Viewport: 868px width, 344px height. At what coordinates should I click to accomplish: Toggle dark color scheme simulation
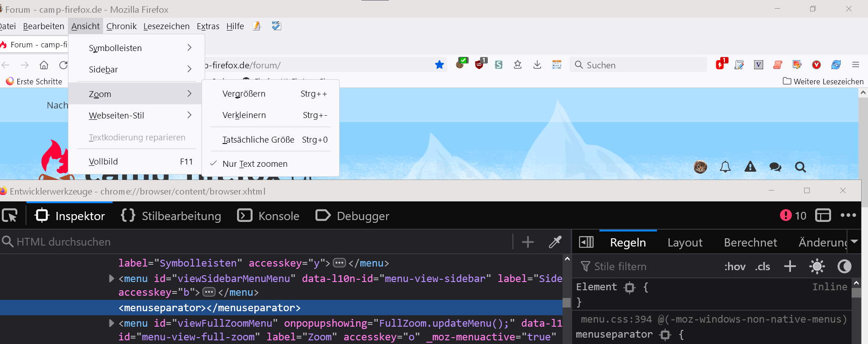pyautogui.click(x=844, y=266)
